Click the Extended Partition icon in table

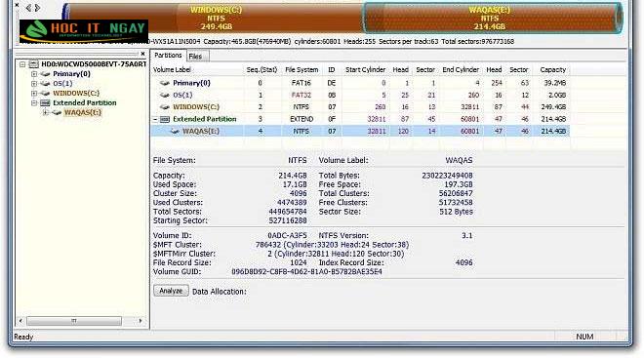coord(165,119)
